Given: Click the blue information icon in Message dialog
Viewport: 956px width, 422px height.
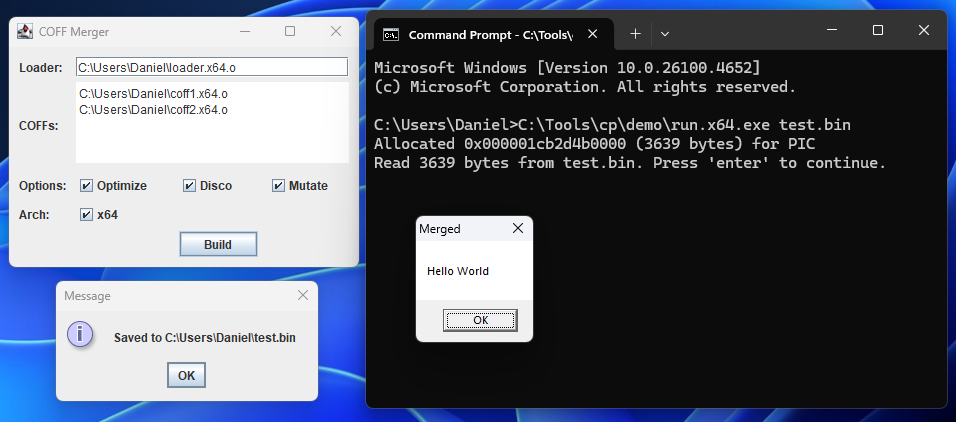Looking at the screenshot, I should pos(80,336).
